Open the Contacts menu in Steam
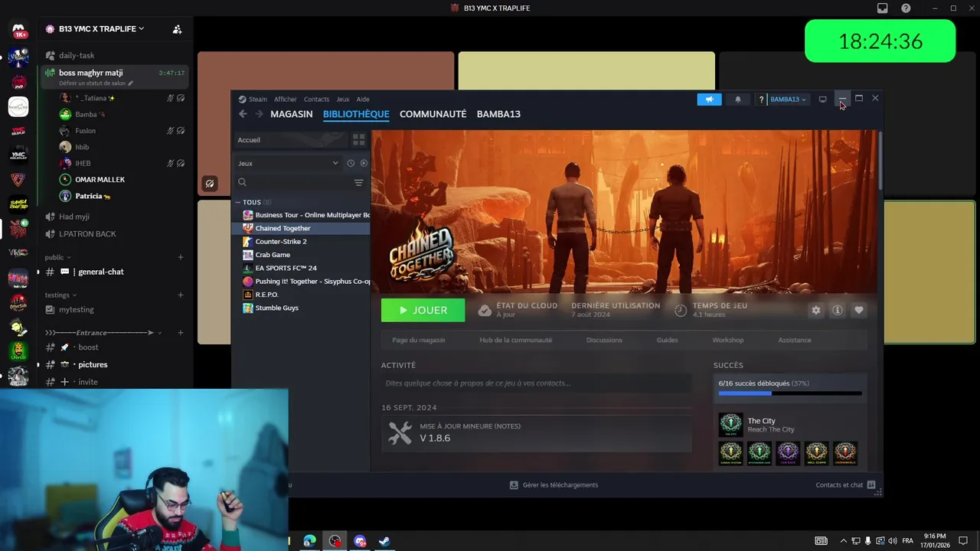The height and width of the screenshot is (551, 980). pyautogui.click(x=316, y=99)
